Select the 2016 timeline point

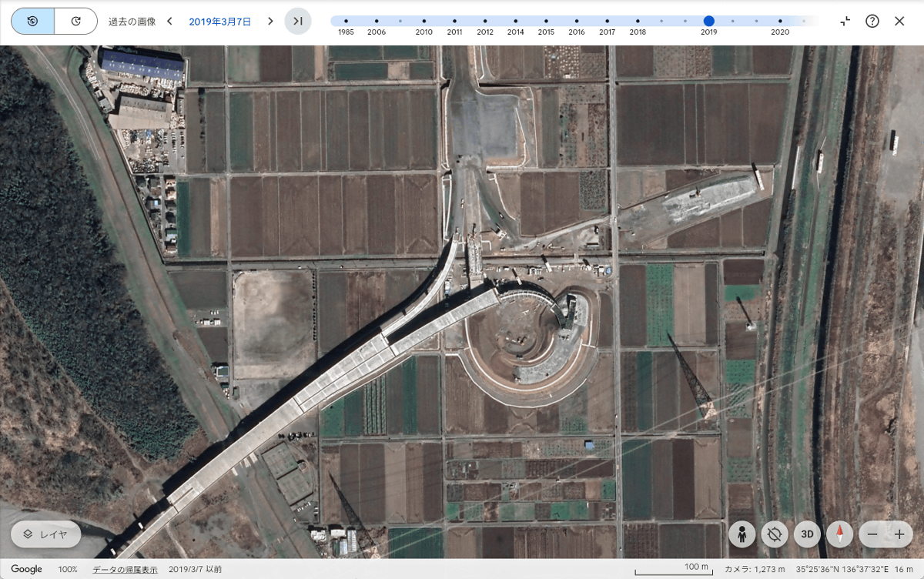pyautogui.click(x=577, y=21)
